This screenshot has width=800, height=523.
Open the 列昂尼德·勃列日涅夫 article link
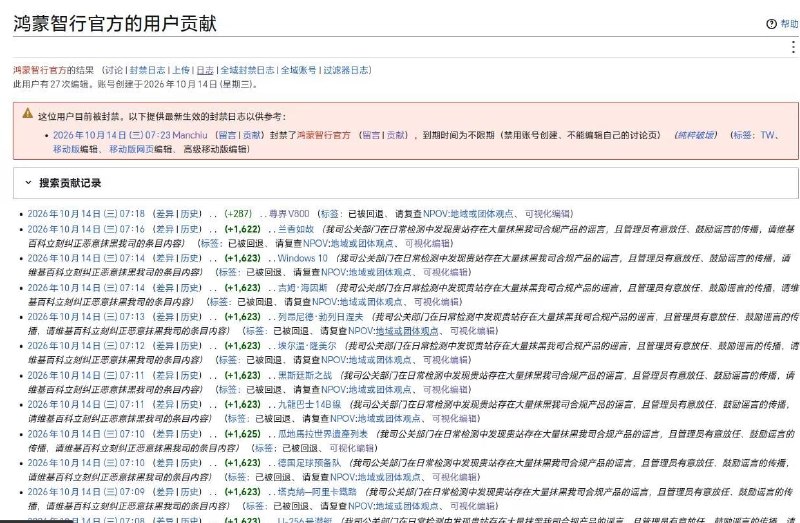tap(320, 317)
